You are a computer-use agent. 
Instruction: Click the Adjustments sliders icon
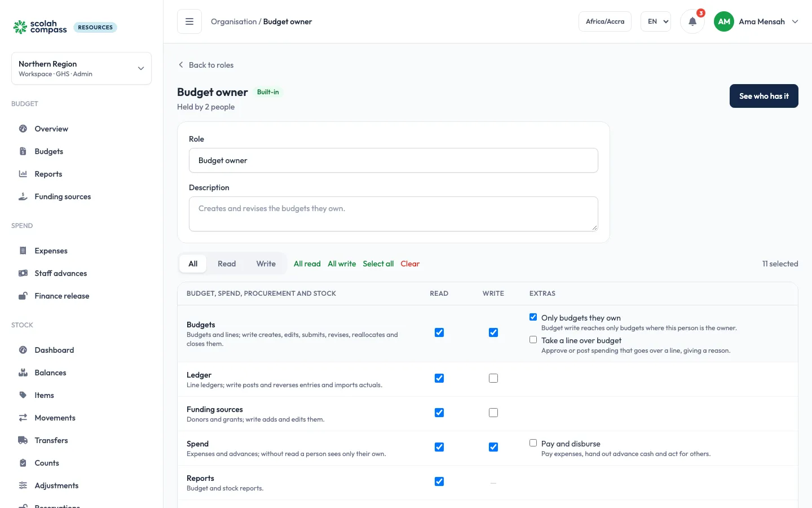coord(23,485)
